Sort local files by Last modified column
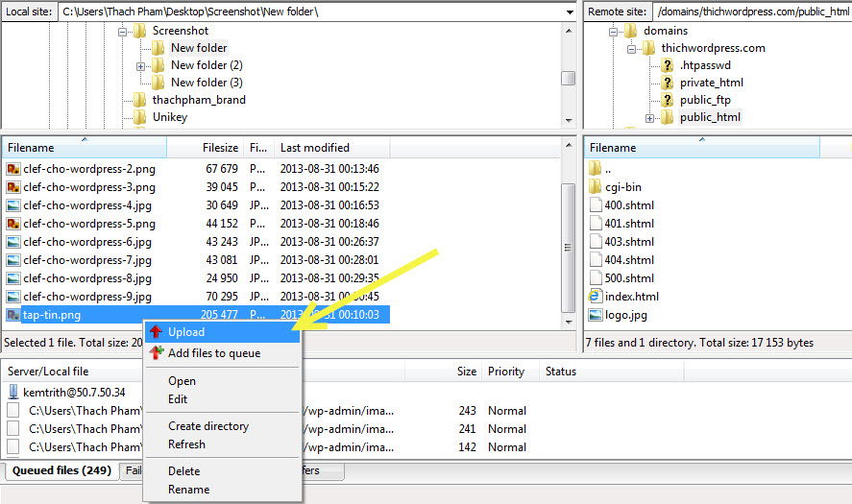852x504 pixels. (314, 148)
